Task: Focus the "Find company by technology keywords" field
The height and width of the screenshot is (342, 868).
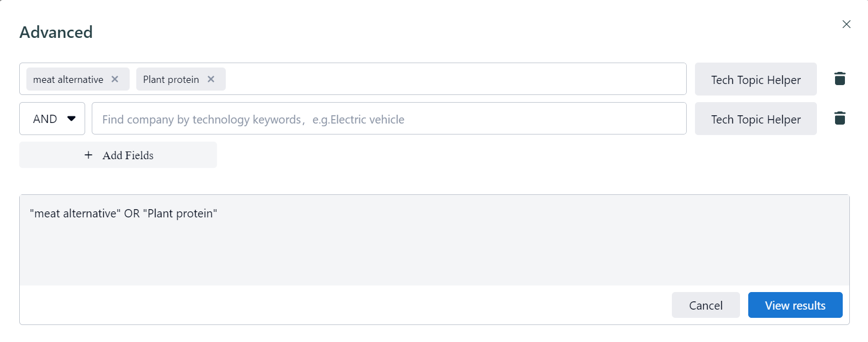Action: point(388,119)
